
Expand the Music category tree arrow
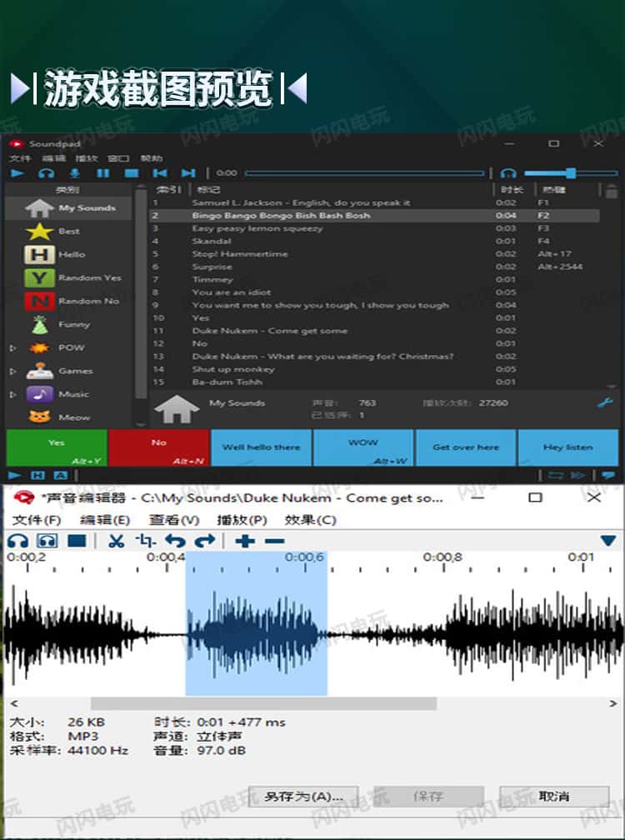(x=12, y=394)
